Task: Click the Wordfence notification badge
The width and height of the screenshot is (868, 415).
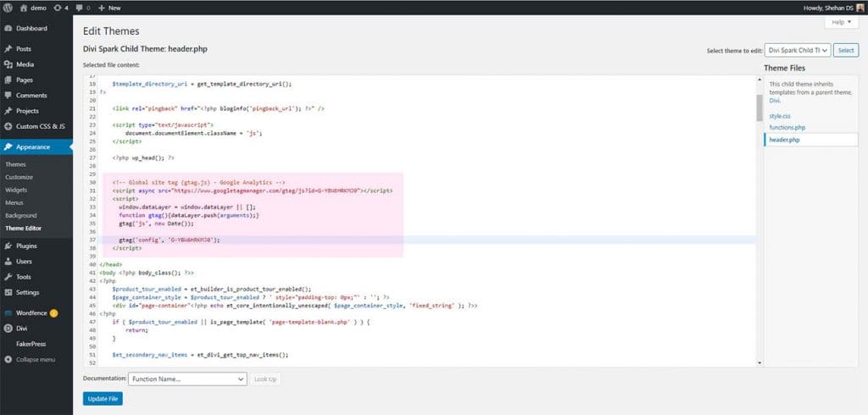Action: point(53,313)
